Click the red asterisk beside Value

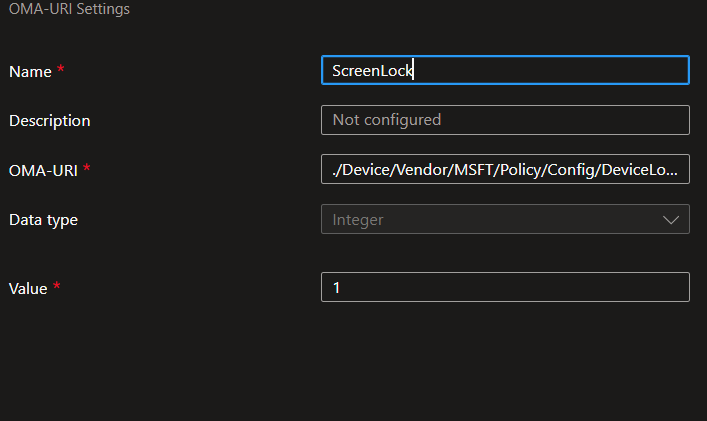click(56, 285)
